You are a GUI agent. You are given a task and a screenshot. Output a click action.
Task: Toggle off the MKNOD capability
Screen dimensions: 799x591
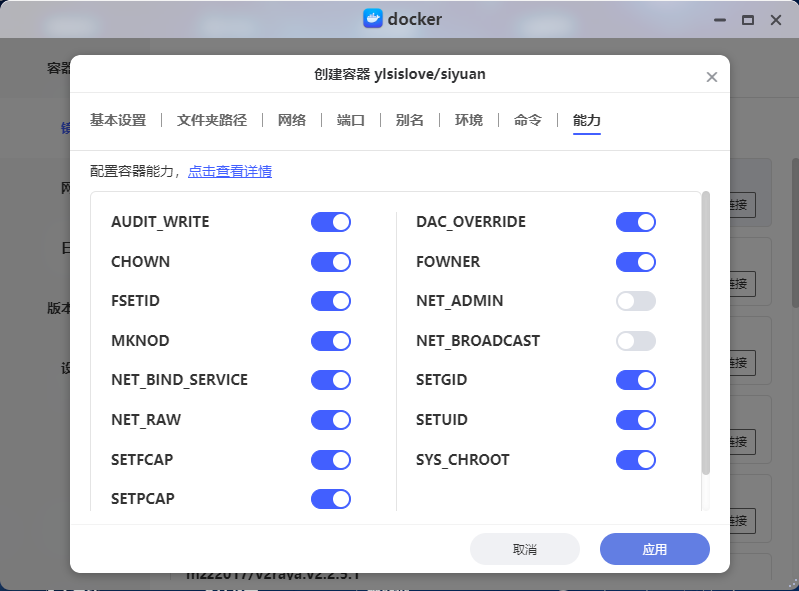331,341
